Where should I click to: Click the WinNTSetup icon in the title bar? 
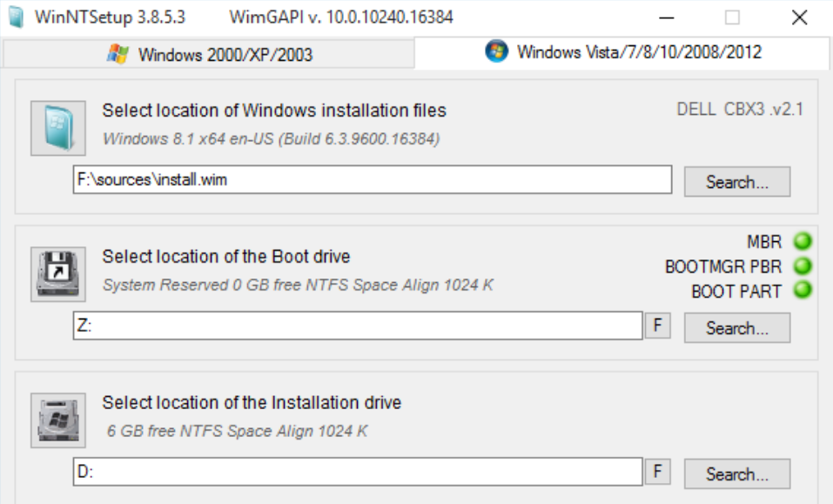pos(15,15)
